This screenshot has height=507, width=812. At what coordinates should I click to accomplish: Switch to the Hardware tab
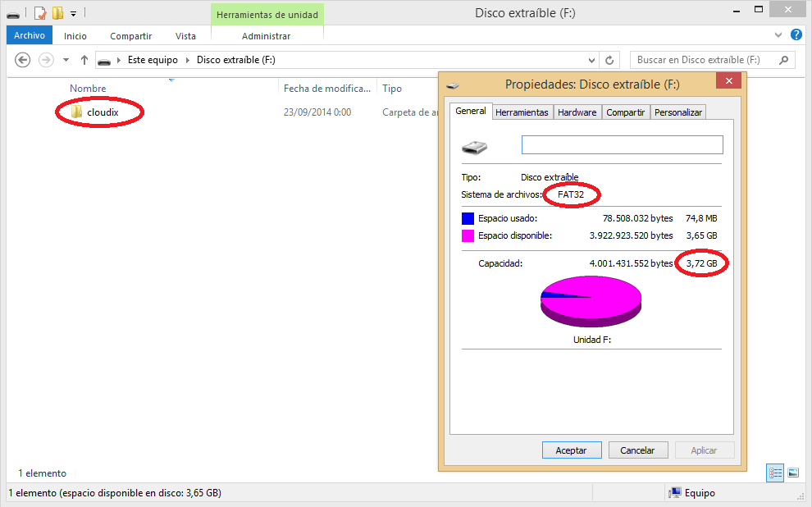click(577, 112)
